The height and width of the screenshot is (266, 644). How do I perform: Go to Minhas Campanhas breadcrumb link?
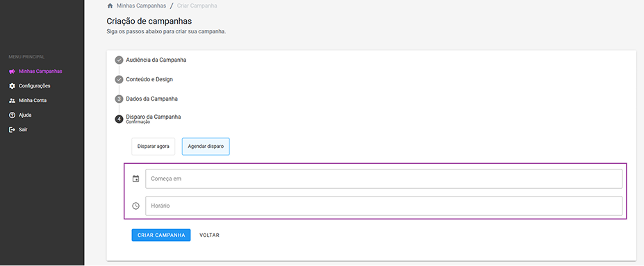(141, 6)
